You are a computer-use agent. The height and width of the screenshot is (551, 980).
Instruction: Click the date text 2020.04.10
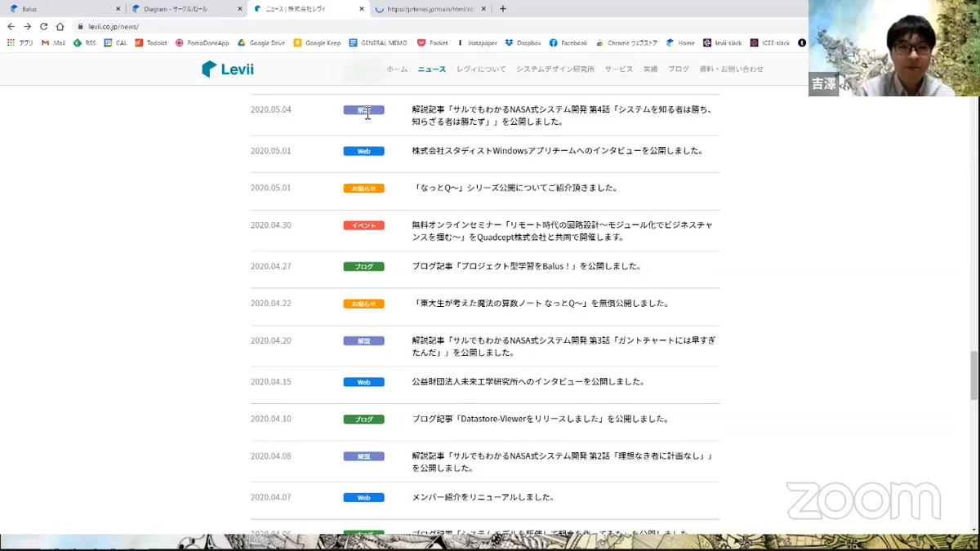pyautogui.click(x=270, y=419)
